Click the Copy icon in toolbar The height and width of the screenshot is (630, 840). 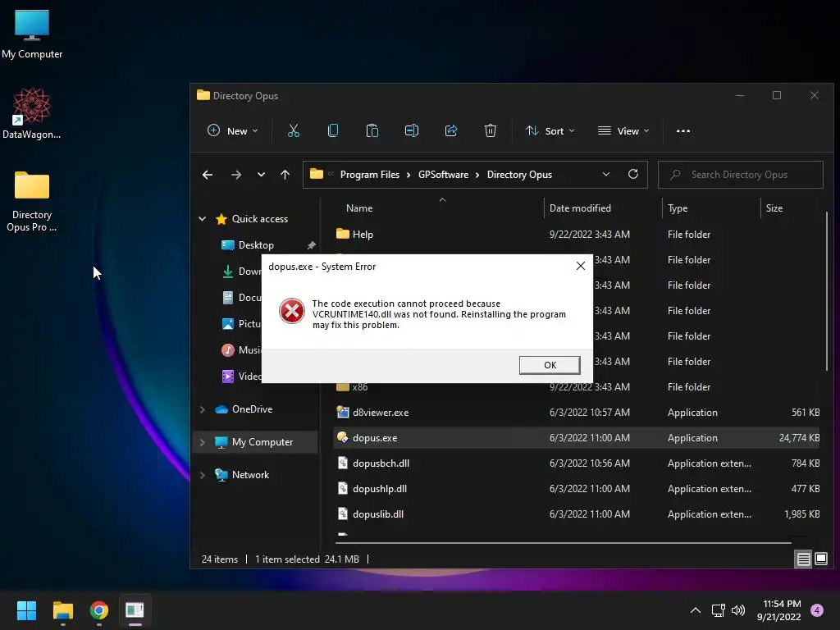click(x=333, y=130)
